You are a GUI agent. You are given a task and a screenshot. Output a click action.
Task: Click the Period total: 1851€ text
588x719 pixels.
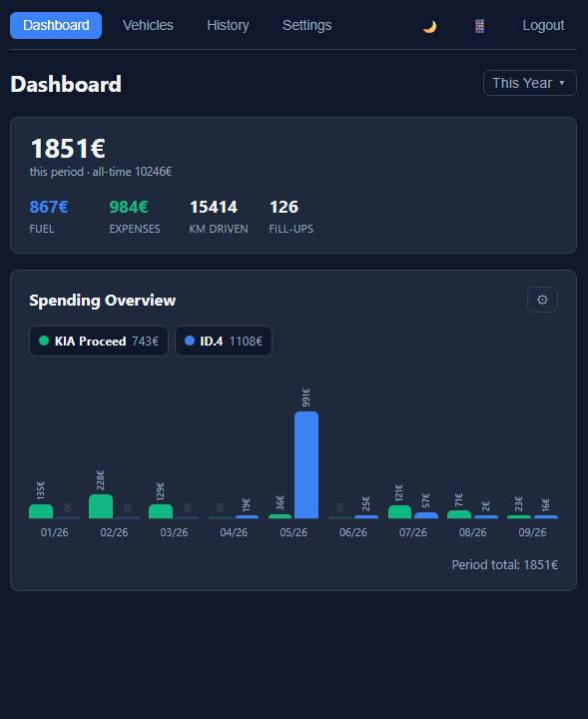coord(504,564)
